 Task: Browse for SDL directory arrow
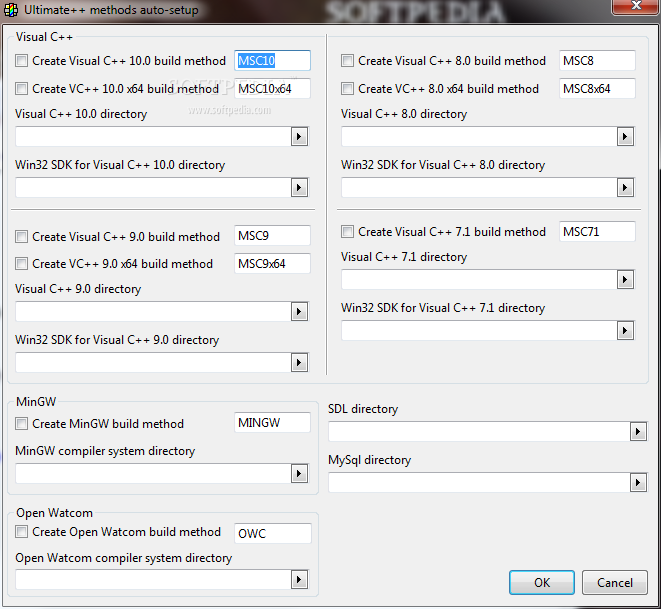(638, 432)
